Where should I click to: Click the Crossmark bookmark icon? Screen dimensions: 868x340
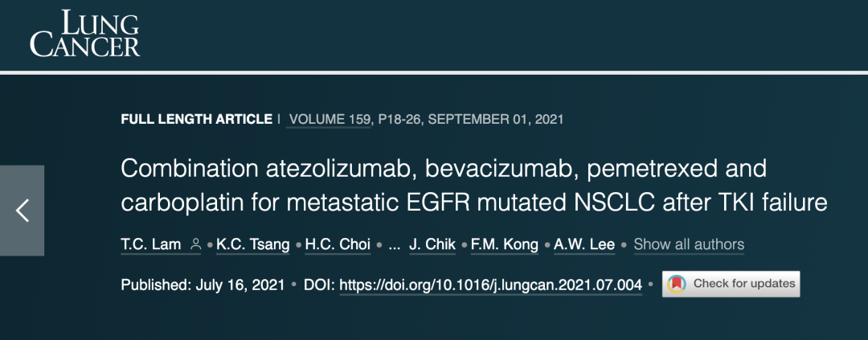click(x=676, y=284)
